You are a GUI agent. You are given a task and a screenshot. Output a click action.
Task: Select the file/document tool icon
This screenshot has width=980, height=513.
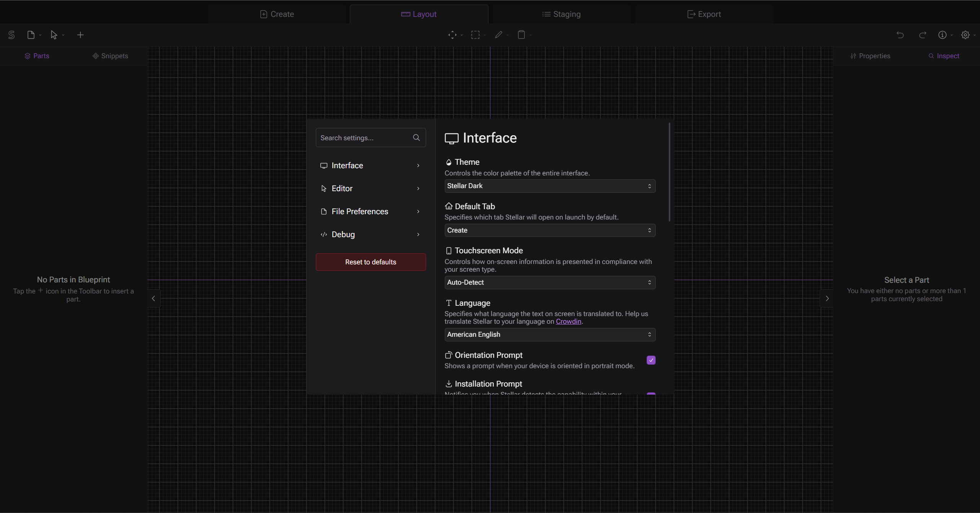coord(31,34)
